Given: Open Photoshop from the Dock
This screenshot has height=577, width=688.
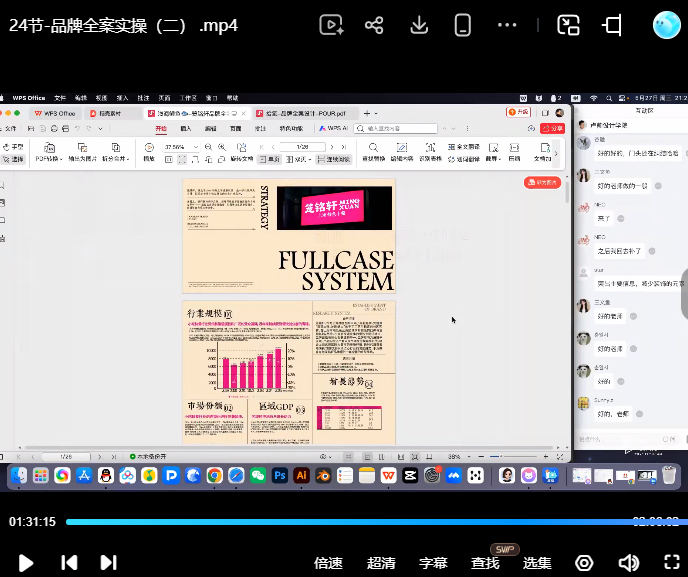Looking at the screenshot, I should (280, 475).
